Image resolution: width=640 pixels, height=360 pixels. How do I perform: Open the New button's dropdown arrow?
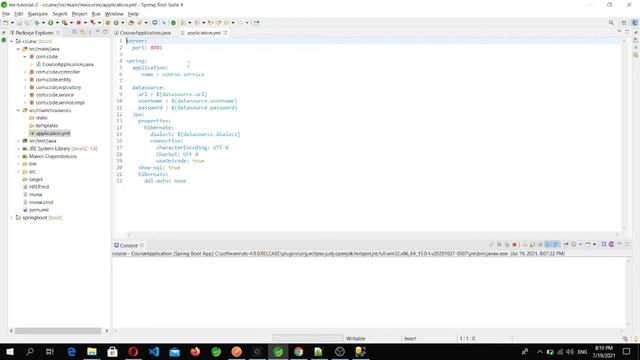tap(12, 23)
